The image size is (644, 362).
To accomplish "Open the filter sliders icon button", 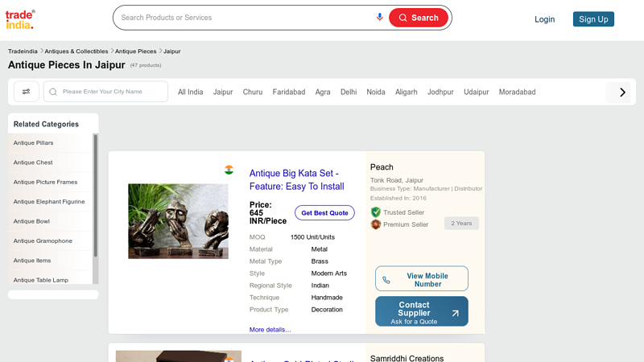I will (27, 92).
